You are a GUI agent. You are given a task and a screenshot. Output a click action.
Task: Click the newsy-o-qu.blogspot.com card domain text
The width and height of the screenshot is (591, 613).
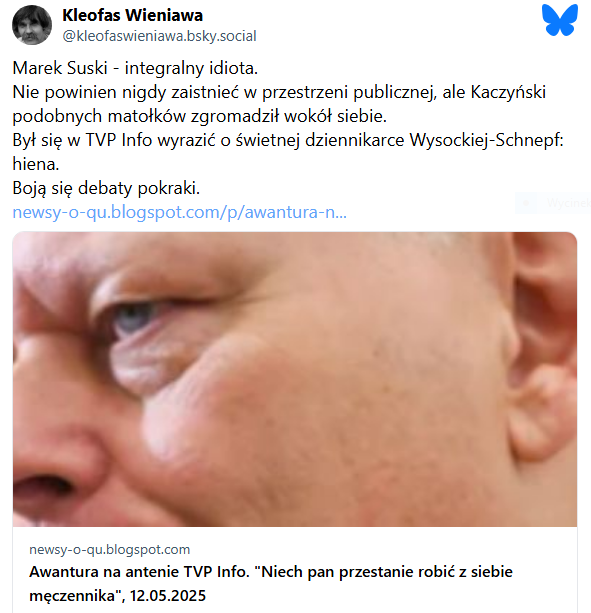[x=109, y=549]
